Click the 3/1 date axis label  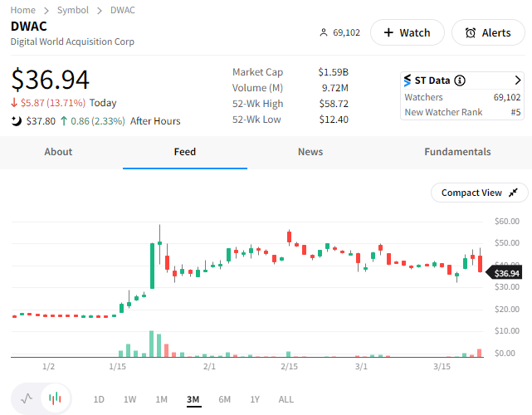361,367
